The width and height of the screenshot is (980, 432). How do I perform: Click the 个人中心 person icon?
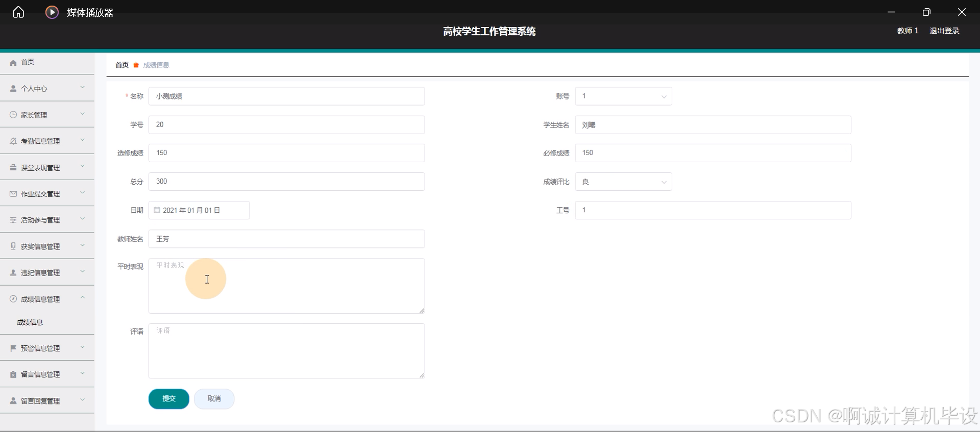13,89
